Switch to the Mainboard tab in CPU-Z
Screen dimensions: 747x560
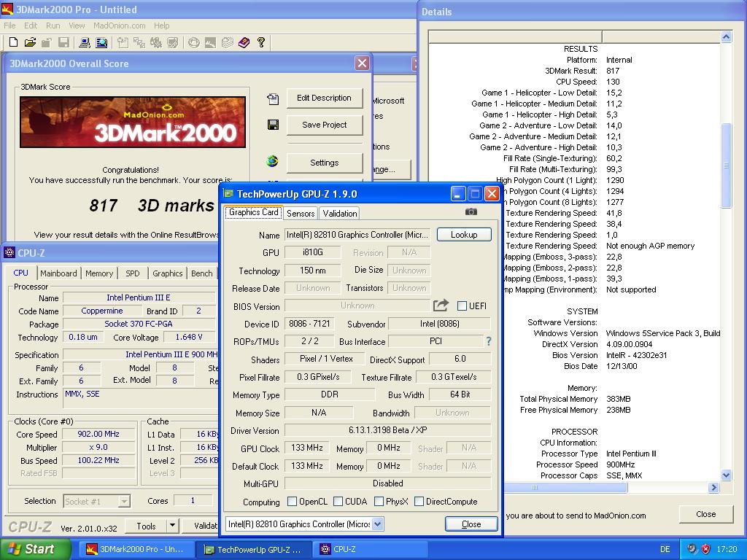tap(58, 273)
